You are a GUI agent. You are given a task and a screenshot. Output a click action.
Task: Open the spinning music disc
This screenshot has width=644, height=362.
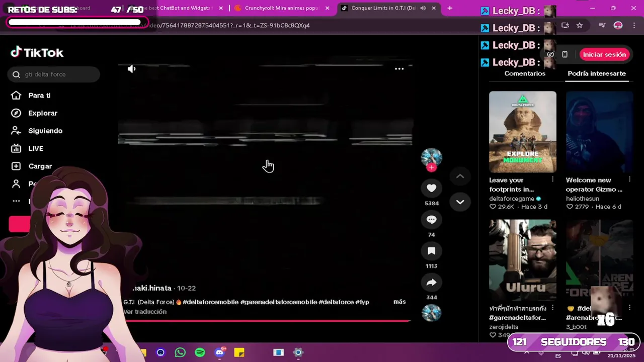pos(431,313)
